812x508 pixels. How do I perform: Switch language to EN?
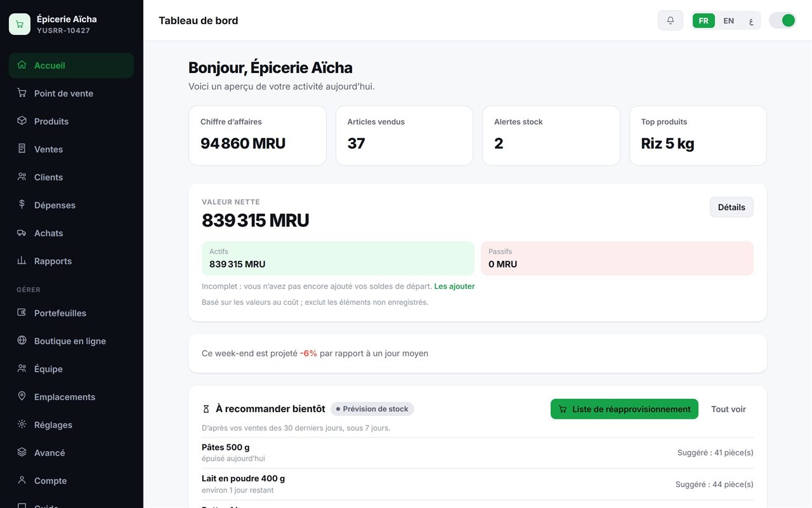coord(729,21)
